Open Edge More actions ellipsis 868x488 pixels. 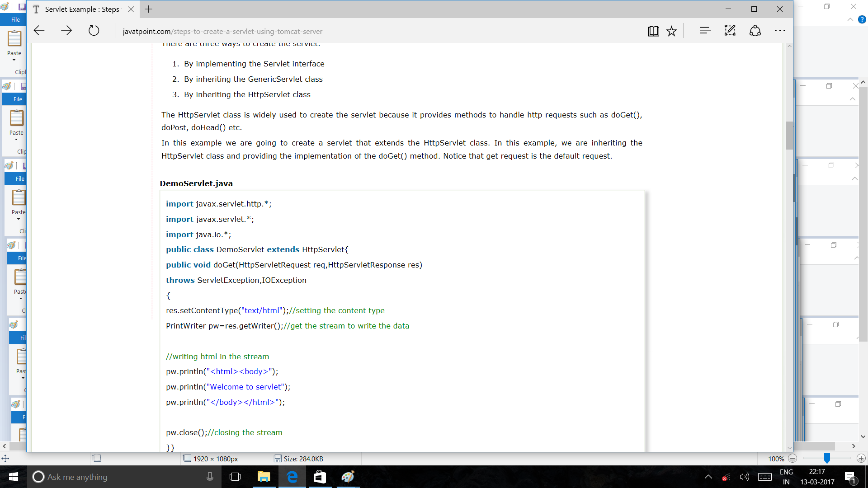click(x=780, y=31)
